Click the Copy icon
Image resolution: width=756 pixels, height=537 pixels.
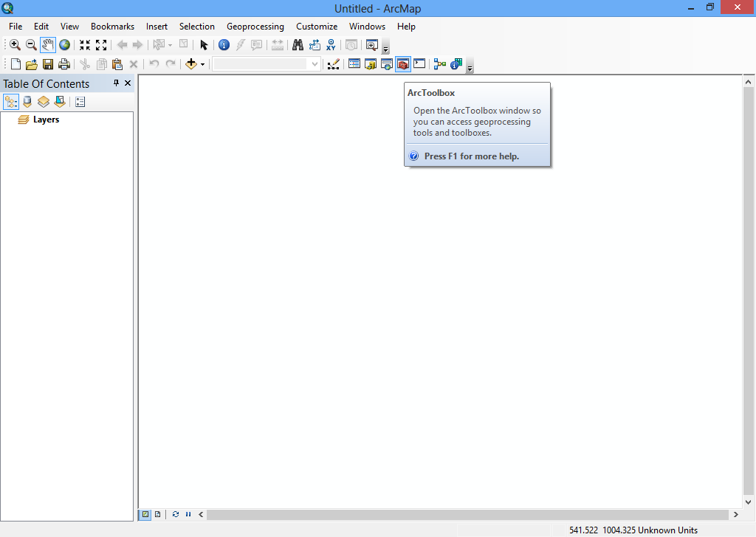tap(101, 64)
